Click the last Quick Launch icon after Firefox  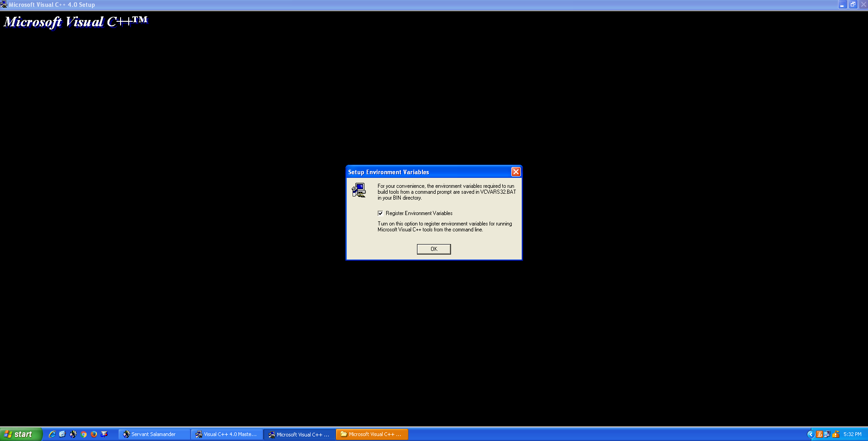tap(104, 434)
